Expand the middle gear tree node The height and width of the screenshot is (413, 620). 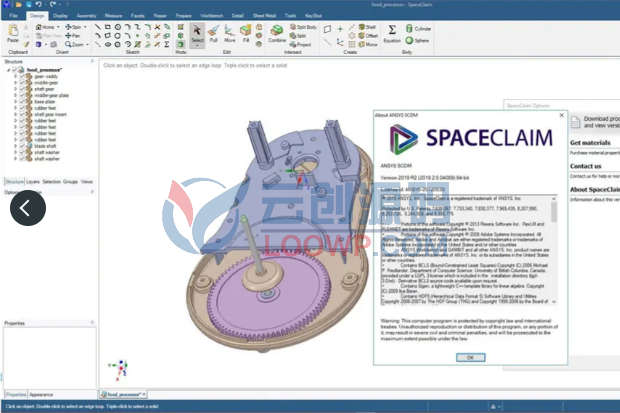[15, 83]
